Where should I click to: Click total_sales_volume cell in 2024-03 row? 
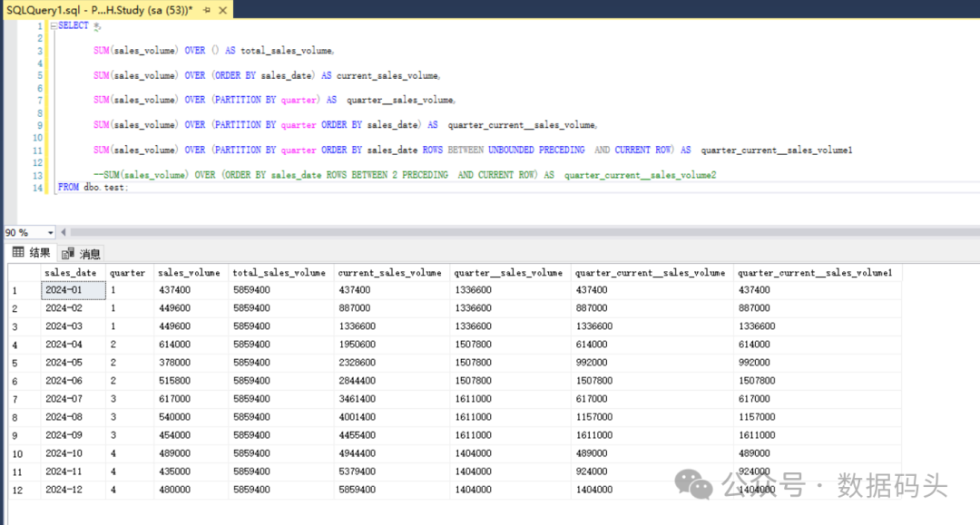click(x=280, y=326)
